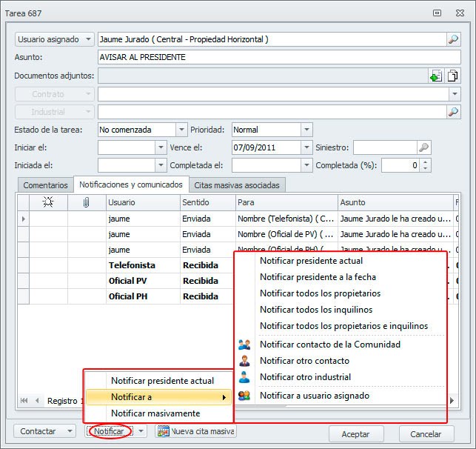Image resolution: width=476 pixels, height=449 pixels.
Task: Select row with Nombre (Oficial de PV)
Action: pyautogui.click(x=238, y=234)
